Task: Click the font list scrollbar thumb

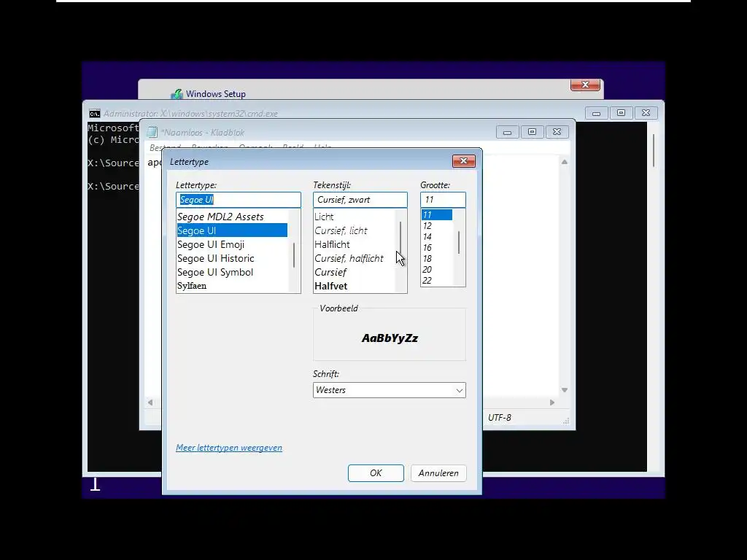Action: (294, 254)
